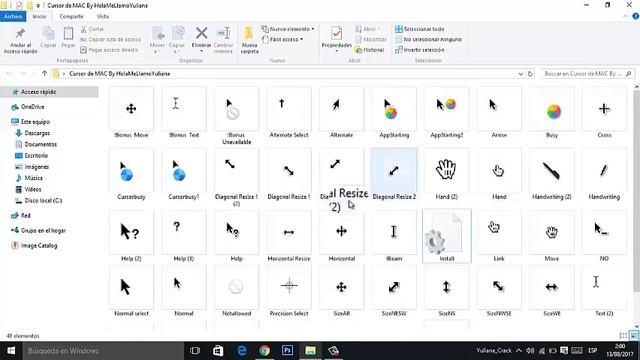The width and height of the screenshot is (640, 360).
Task: Open Microsoft Edge from the taskbar
Action: 242,351
